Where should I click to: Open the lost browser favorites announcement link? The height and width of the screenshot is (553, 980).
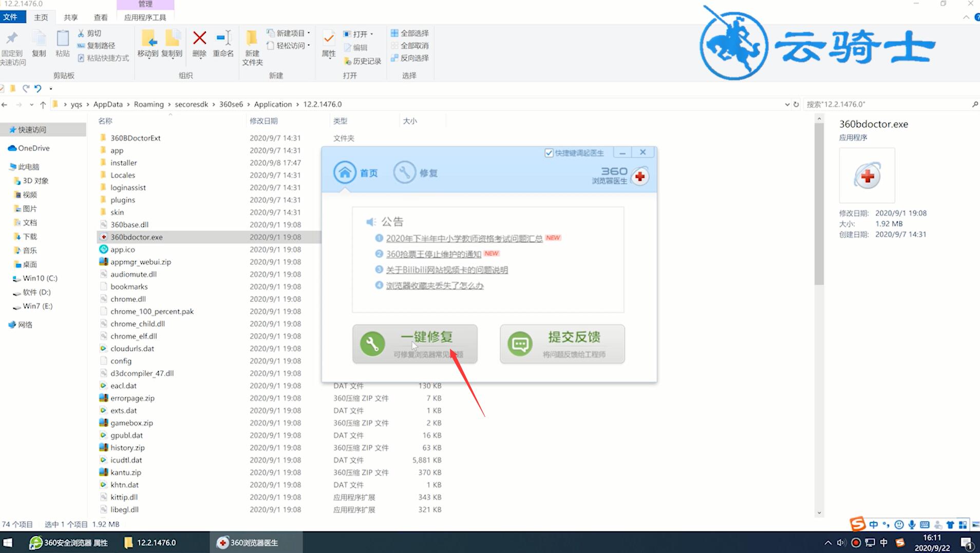[435, 285]
